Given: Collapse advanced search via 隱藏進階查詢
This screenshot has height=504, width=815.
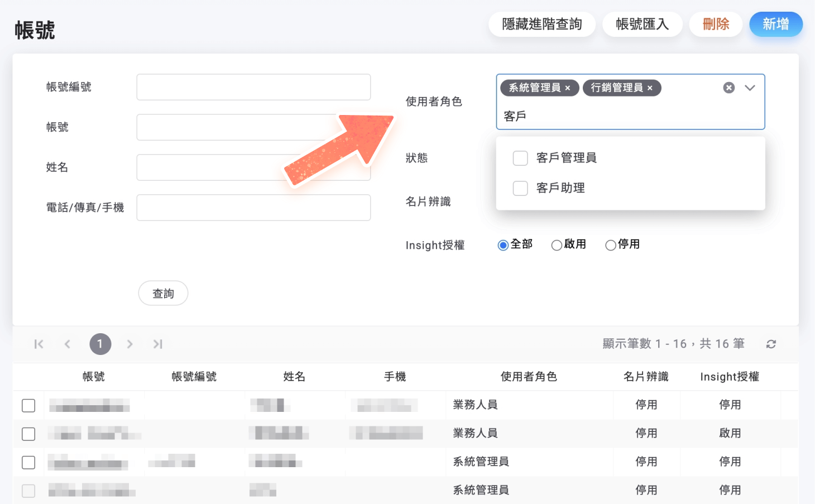Looking at the screenshot, I should click(541, 24).
